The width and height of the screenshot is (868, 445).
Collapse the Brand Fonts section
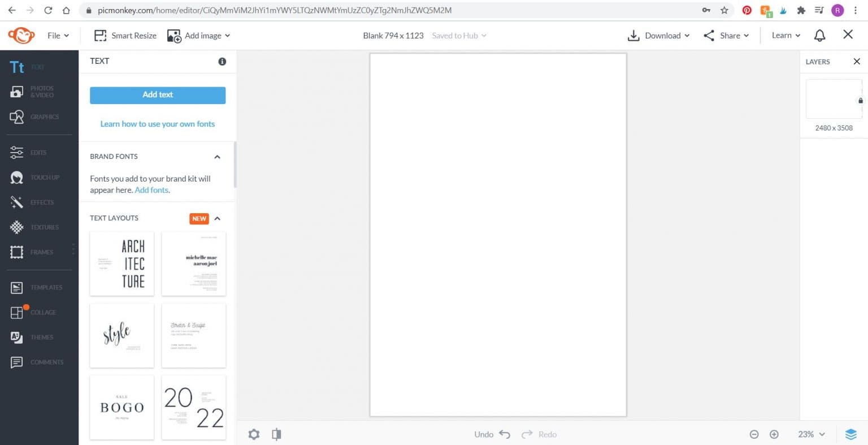pyautogui.click(x=217, y=157)
